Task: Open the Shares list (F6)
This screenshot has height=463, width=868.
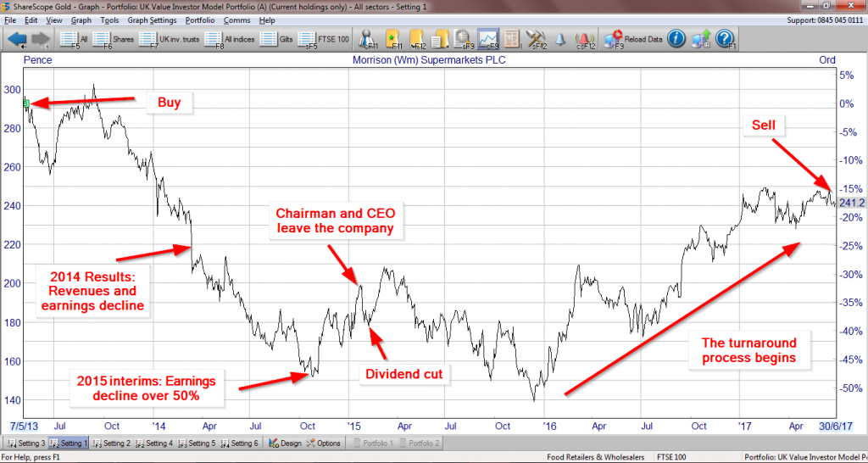Action: tap(114, 39)
